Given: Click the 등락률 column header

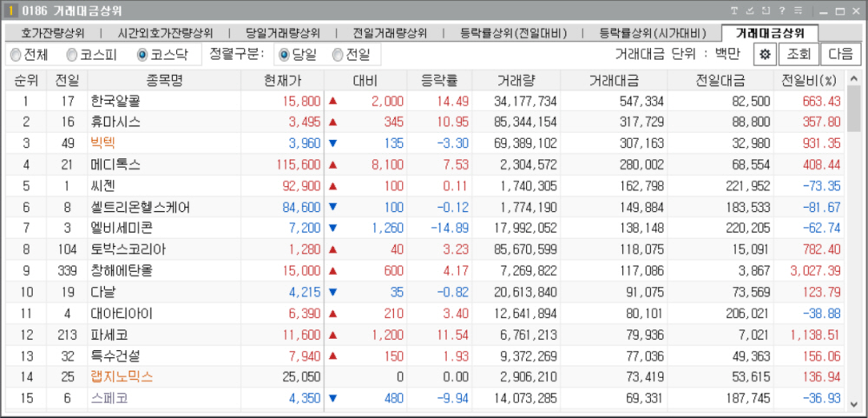Looking at the screenshot, I should [x=440, y=81].
